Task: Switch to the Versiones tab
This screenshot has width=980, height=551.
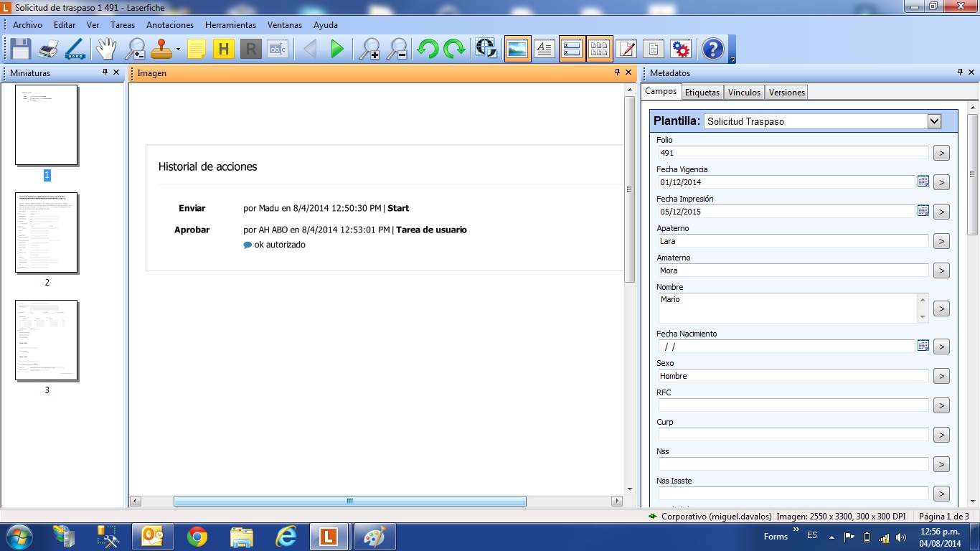Action: [787, 93]
